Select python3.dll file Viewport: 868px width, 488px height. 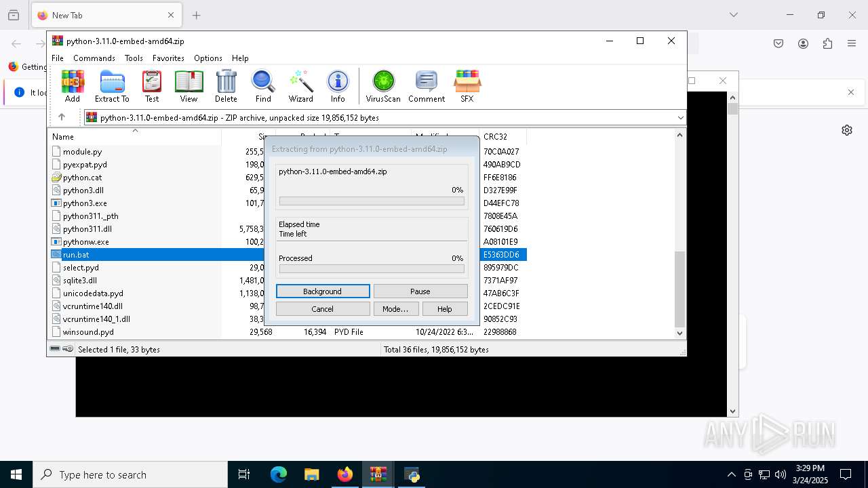coord(83,190)
